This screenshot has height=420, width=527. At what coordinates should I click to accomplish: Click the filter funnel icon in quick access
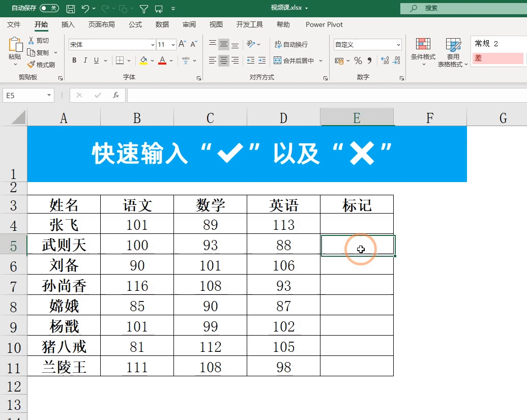point(144,9)
